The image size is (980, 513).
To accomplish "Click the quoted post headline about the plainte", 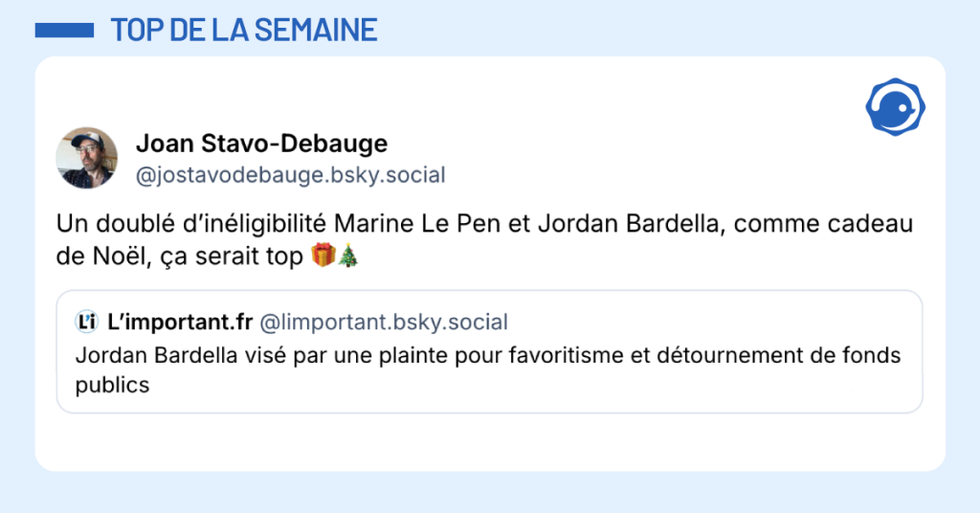I will pyautogui.click(x=487, y=356).
